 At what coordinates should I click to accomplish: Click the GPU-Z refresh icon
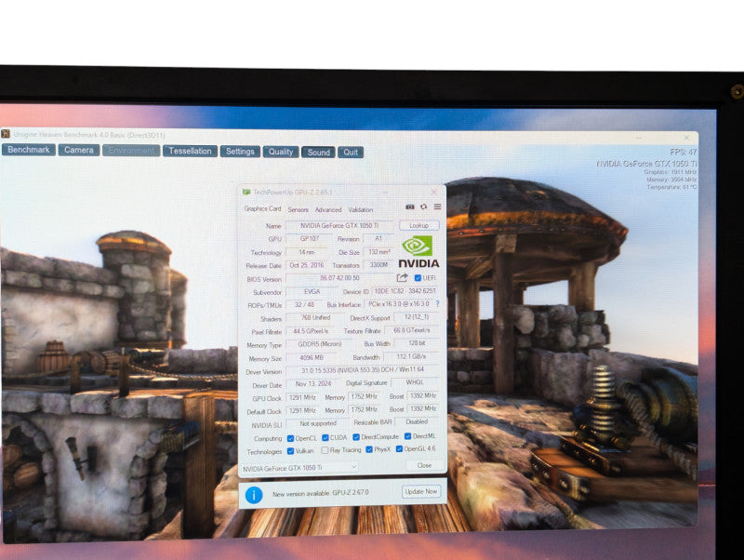coord(424,207)
